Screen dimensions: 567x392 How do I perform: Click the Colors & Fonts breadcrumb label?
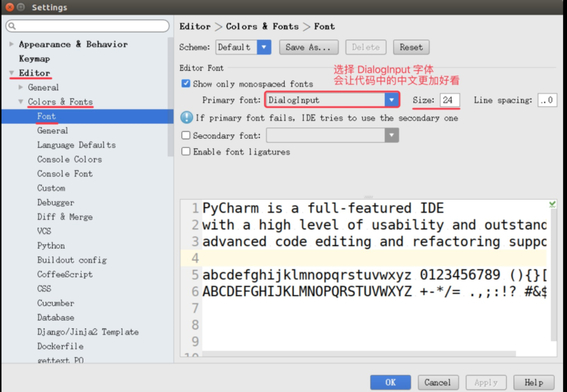click(x=262, y=26)
